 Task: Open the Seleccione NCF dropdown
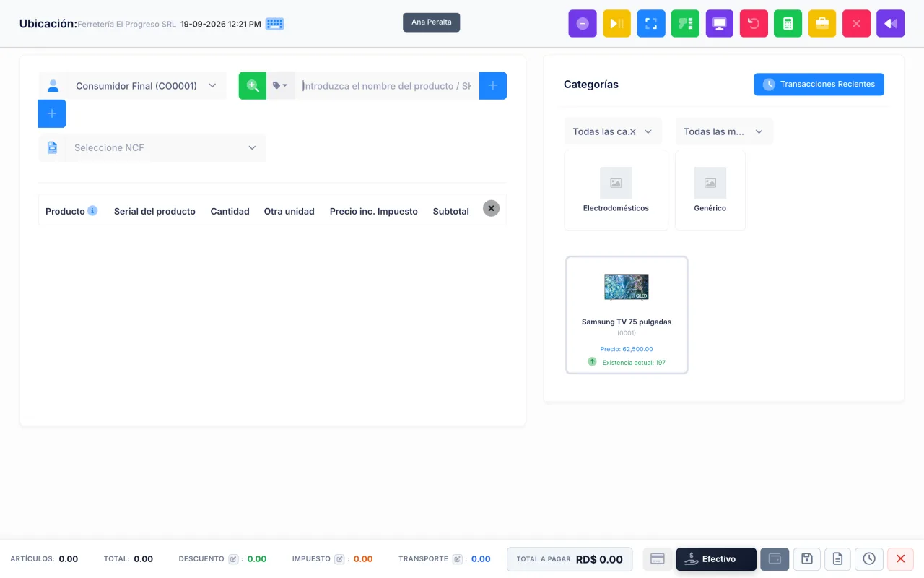pos(166,147)
